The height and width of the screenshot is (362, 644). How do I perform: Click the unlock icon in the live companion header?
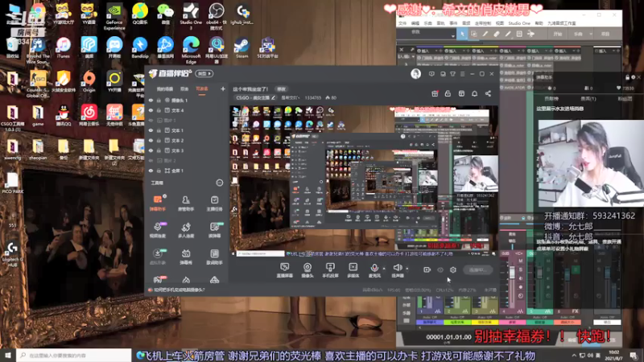(448, 93)
